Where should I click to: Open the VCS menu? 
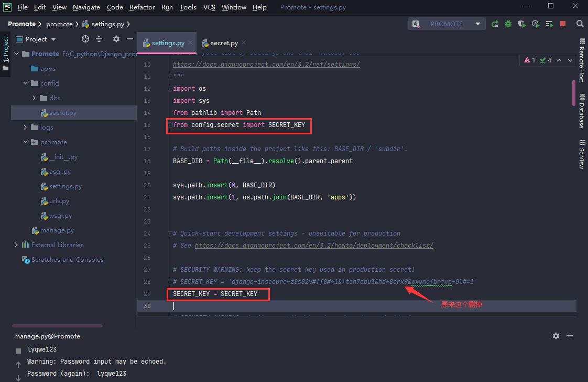click(x=209, y=7)
